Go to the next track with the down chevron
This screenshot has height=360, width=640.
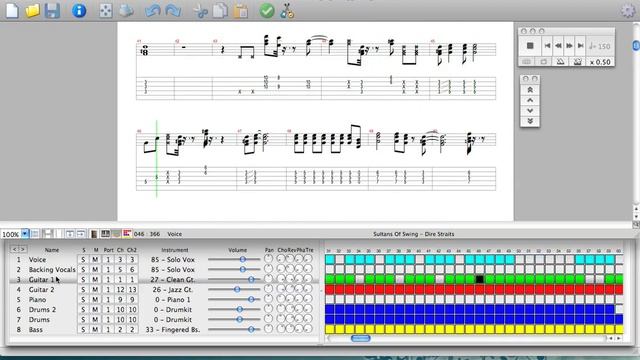pyautogui.click(x=530, y=111)
